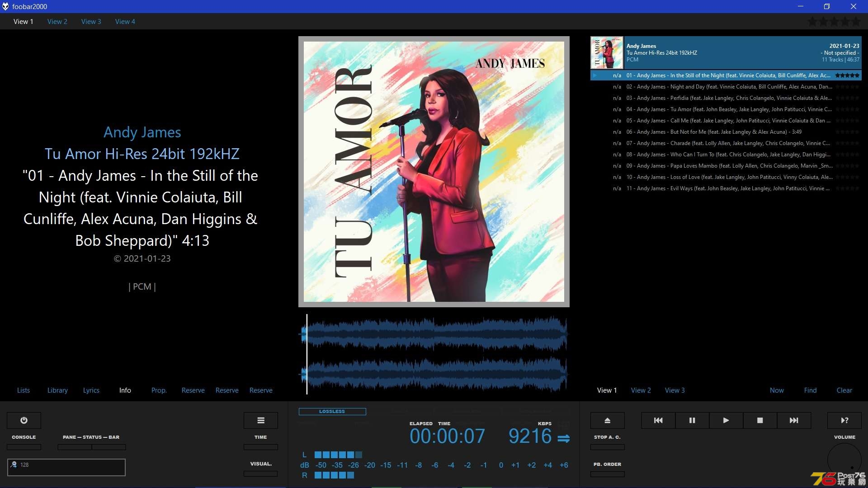Open the Library tab

click(x=57, y=390)
